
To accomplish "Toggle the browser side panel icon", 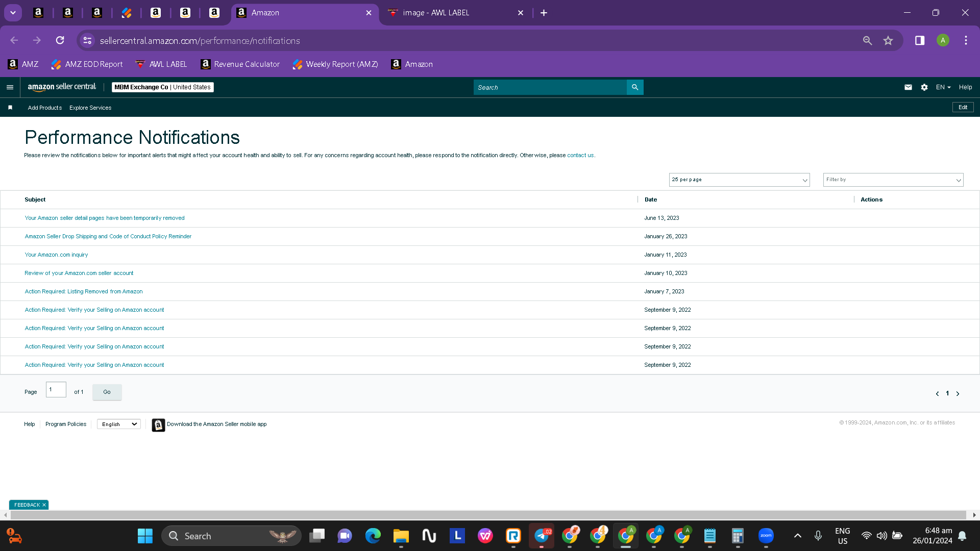I will point(920,40).
